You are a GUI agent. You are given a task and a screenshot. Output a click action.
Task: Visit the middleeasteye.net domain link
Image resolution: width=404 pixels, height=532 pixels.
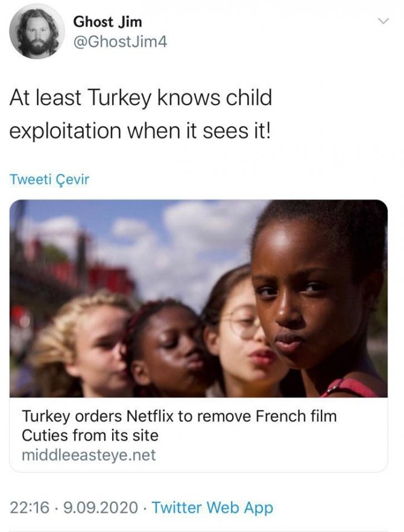[89, 455]
